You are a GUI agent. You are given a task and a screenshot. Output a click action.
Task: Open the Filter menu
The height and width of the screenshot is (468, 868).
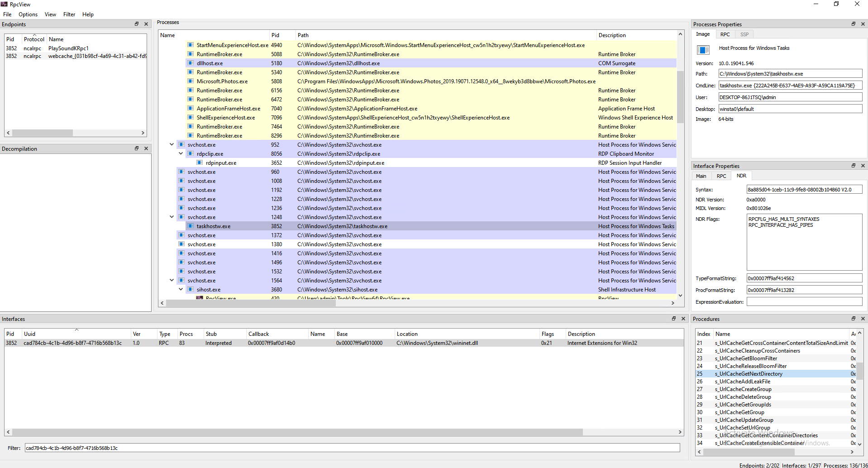point(69,14)
